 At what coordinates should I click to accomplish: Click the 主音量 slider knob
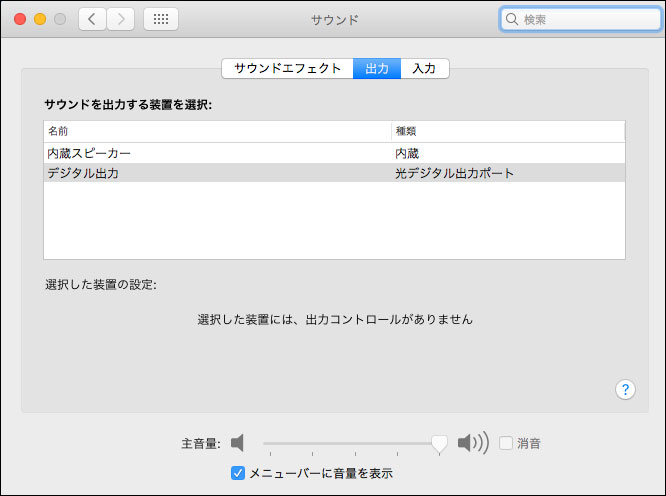439,444
